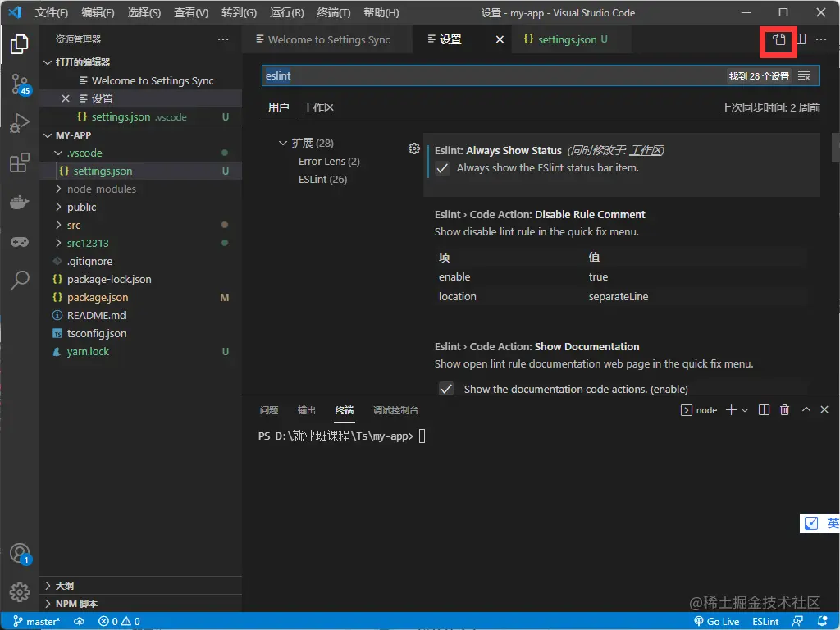
Task: Collapse the 扩展 (28) settings group
Action: coord(282,143)
